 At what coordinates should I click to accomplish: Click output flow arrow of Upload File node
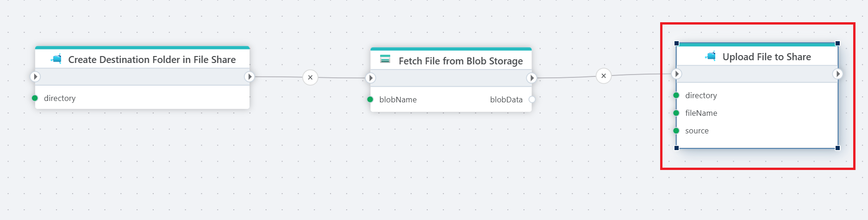(838, 74)
